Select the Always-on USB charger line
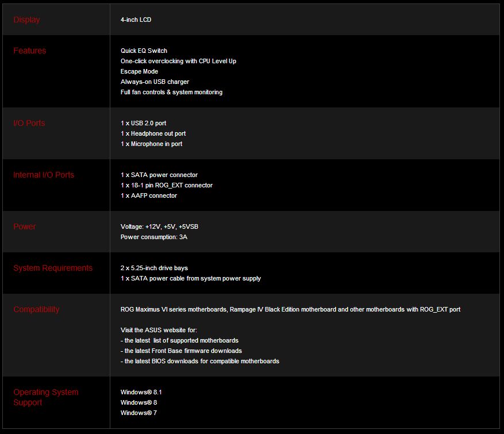 [155, 82]
